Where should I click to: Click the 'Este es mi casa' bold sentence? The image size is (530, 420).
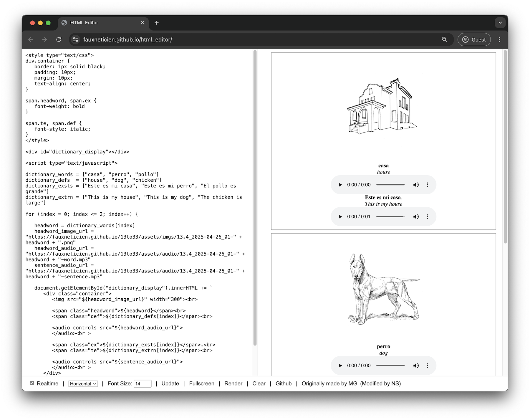click(383, 197)
